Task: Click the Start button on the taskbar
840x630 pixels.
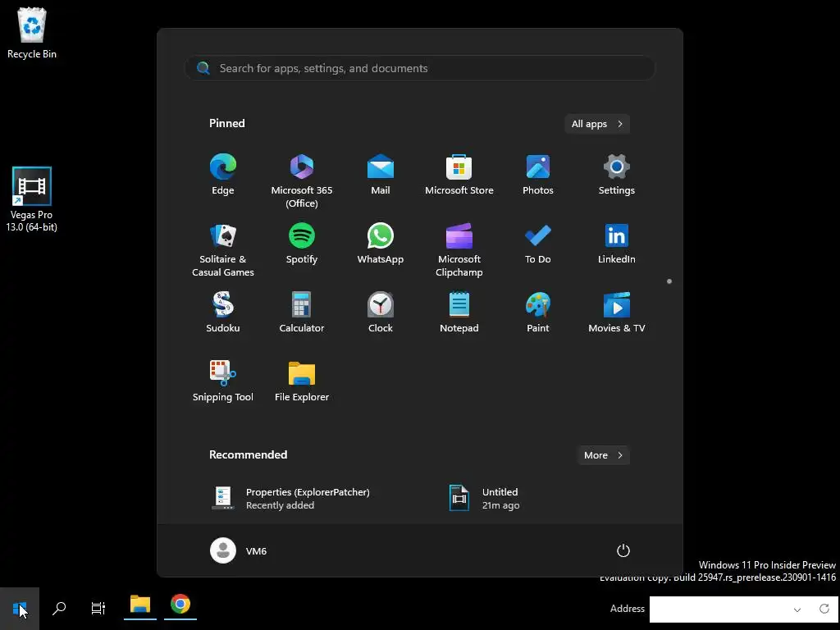Action: [x=20, y=609]
